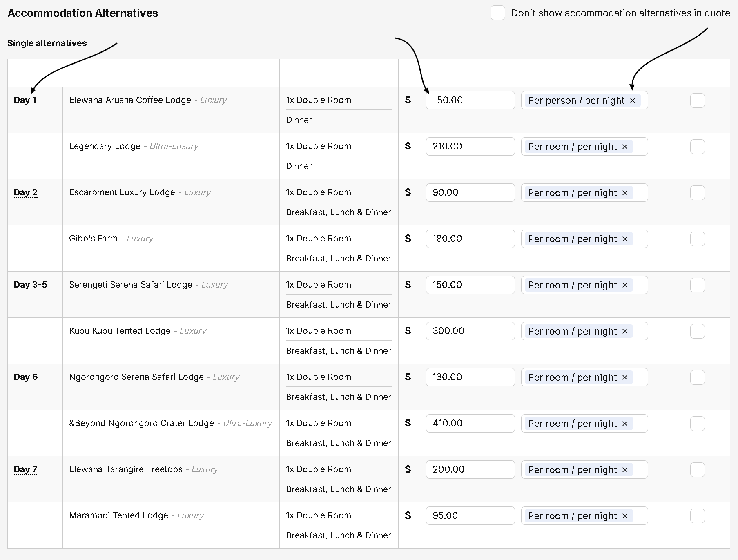Open pricing unit dropdown for Elewana Tarangire Treetops

click(x=584, y=470)
